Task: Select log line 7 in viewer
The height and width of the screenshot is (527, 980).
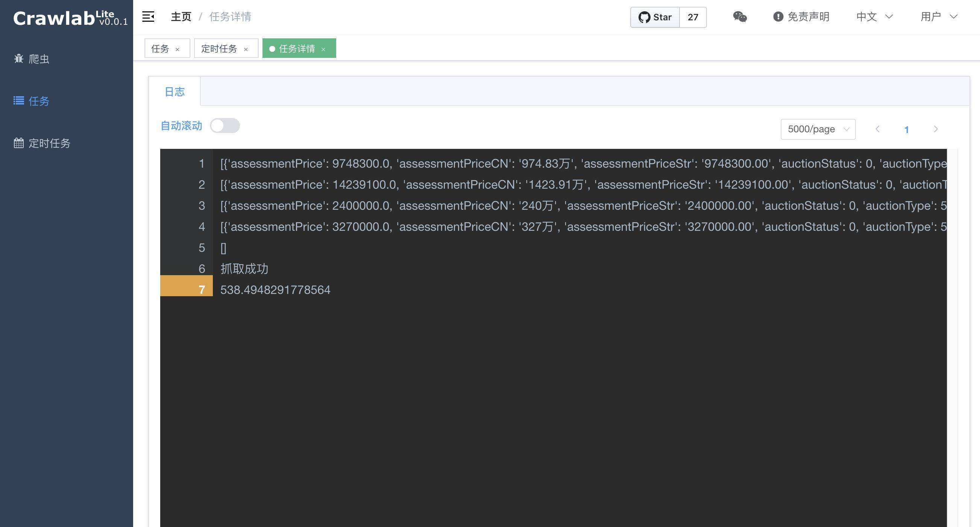Action: click(x=275, y=290)
